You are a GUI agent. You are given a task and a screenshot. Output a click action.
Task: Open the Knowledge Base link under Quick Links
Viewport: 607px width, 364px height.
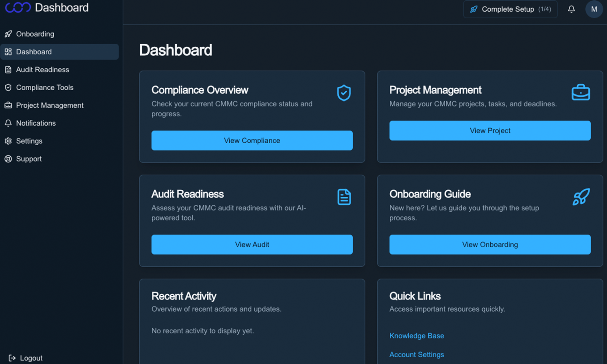(x=417, y=336)
